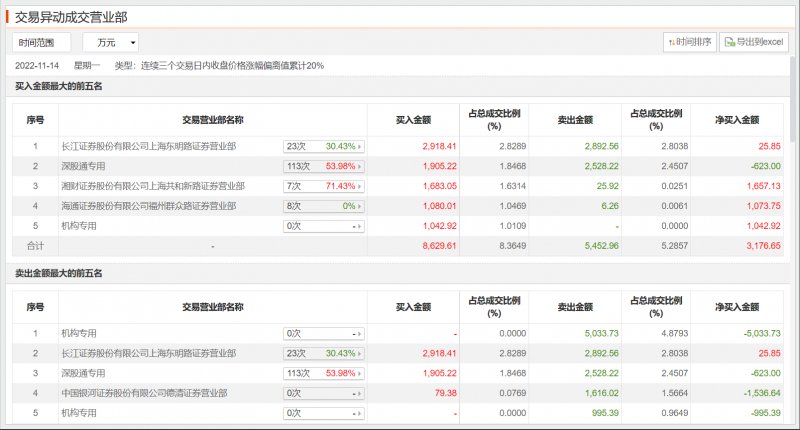This screenshot has height=430, width=800.
Task: Expand 8次 0% stats for 海通证券 row
Action: tap(323, 206)
